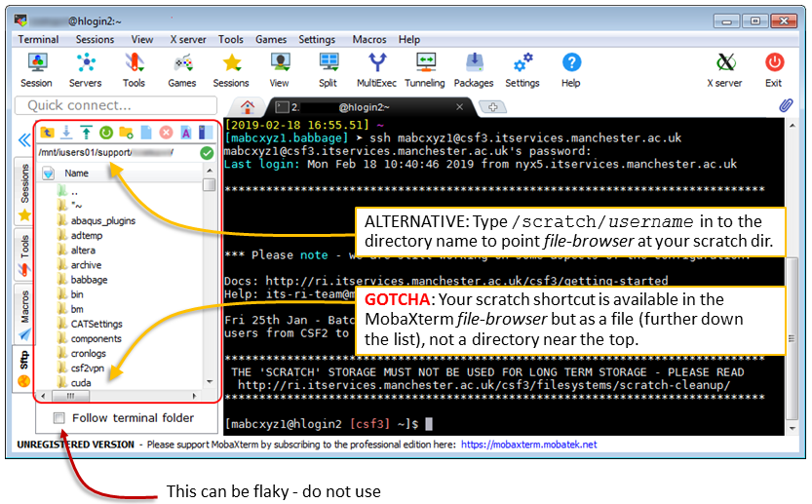Click the X server toolbar icon
Image resolution: width=812 pixels, height=504 pixels.
point(725,70)
